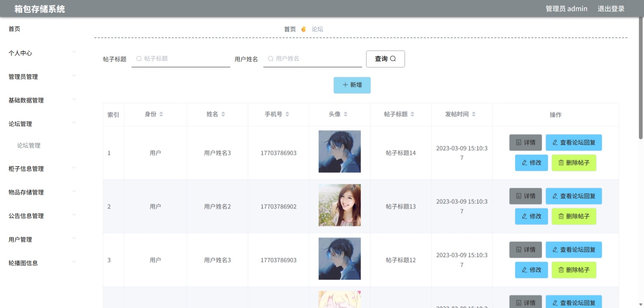This screenshot has width=644, height=308.
Task: Click the search icon in 帖子标题 field
Action: click(x=139, y=59)
